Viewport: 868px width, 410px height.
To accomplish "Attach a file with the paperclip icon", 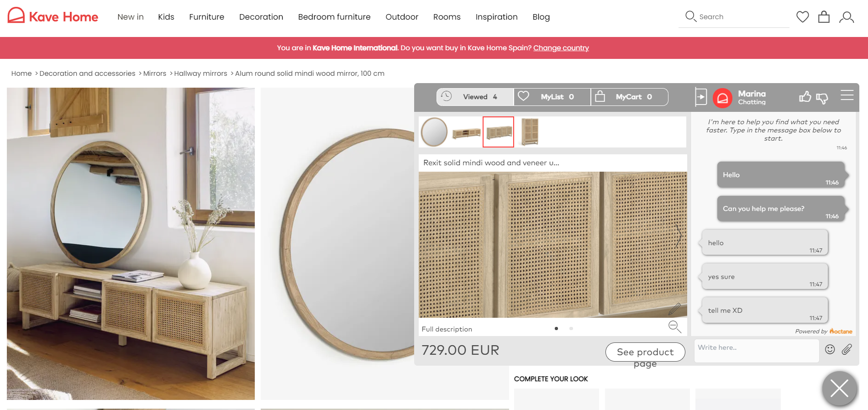I will click(847, 349).
